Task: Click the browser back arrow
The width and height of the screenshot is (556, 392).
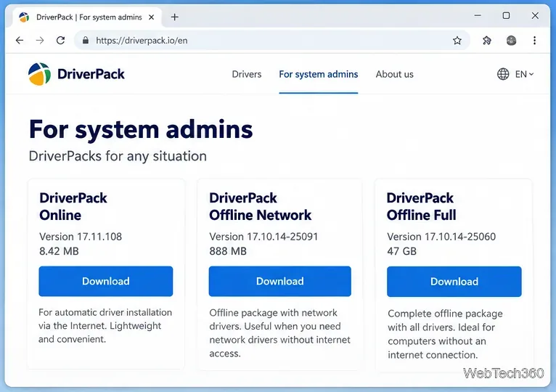Action: point(20,41)
